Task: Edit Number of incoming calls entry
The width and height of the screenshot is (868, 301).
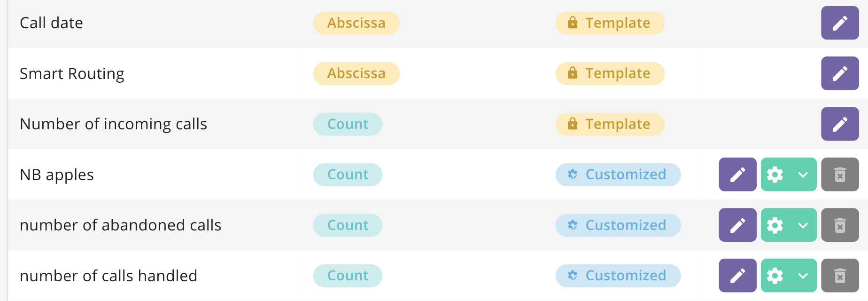Action: (x=840, y=124)
